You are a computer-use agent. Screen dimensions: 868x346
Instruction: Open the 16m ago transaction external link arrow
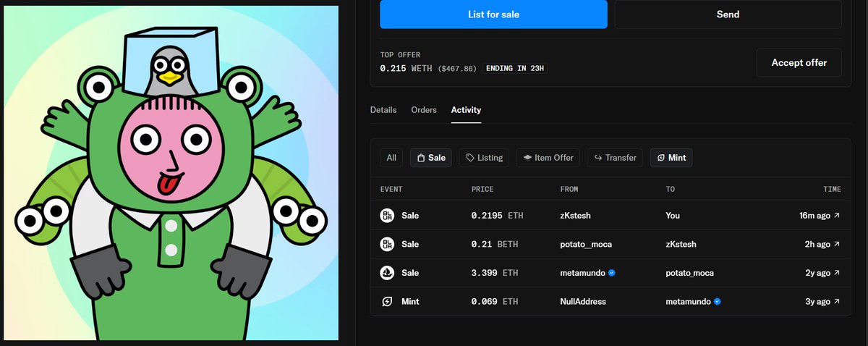[x=837, y=216]
